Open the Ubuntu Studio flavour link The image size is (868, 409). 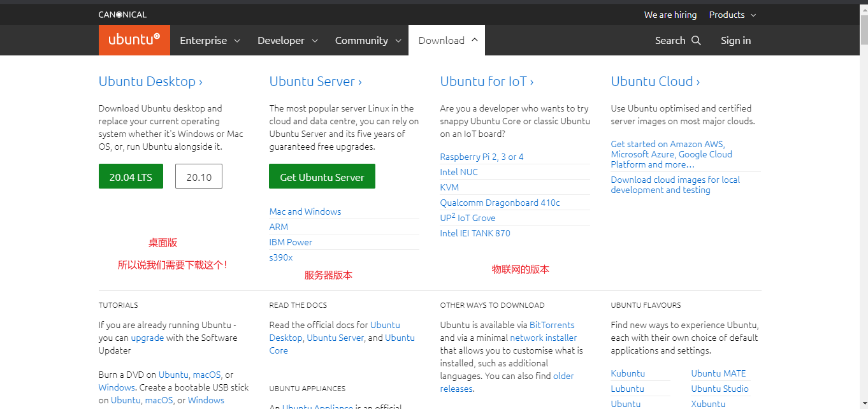tap(720, 389)
